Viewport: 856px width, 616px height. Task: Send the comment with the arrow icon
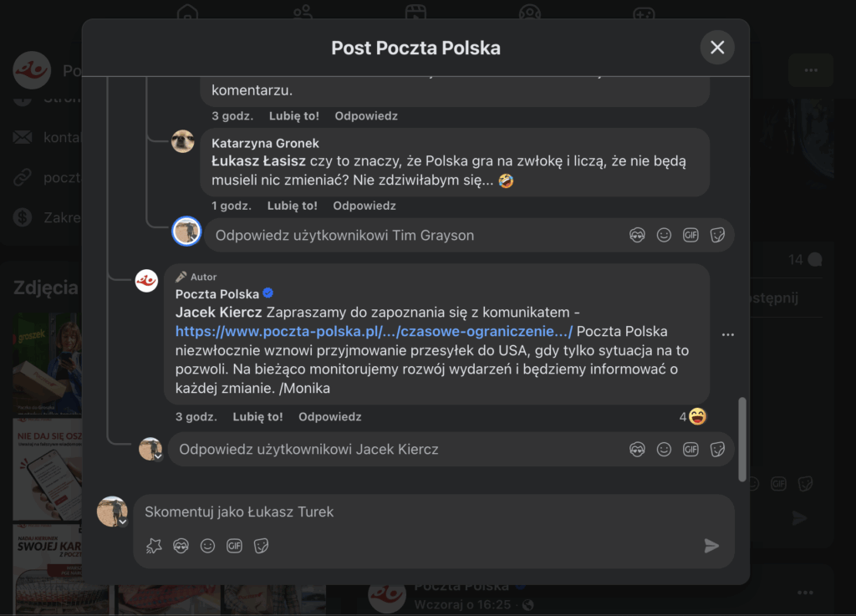coord(711,546)
